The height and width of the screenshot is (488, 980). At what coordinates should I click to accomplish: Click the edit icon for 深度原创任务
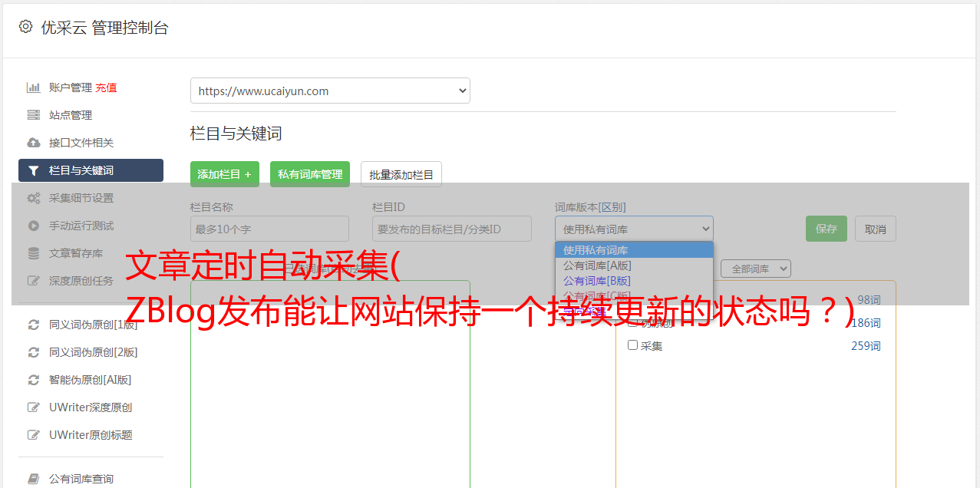(33, 281)
